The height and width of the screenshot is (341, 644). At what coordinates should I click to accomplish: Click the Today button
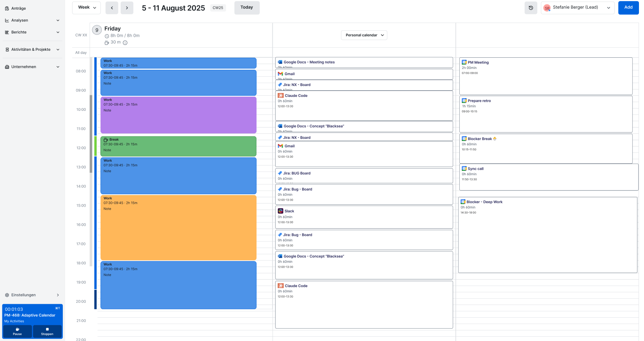247,8
